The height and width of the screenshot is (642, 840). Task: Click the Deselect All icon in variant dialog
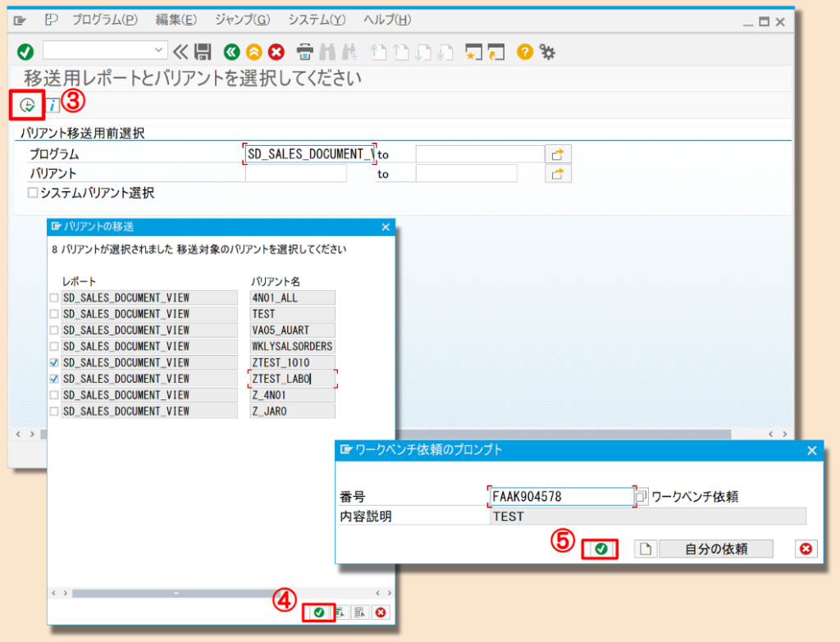coord(360,612)
